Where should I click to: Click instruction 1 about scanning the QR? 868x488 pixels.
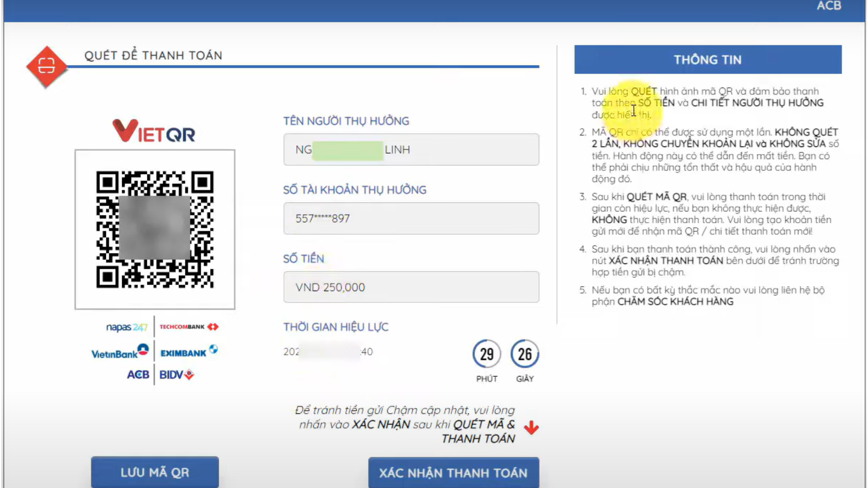pos(708,103)
